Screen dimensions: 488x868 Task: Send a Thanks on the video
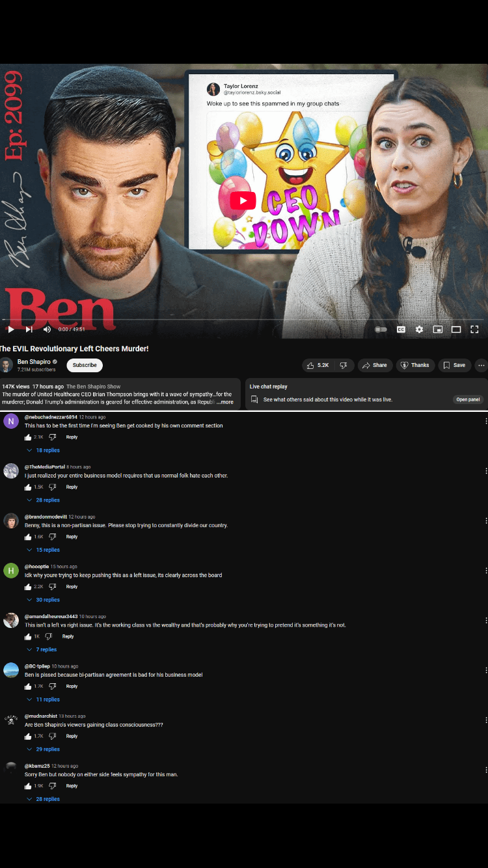coord(415,365)
